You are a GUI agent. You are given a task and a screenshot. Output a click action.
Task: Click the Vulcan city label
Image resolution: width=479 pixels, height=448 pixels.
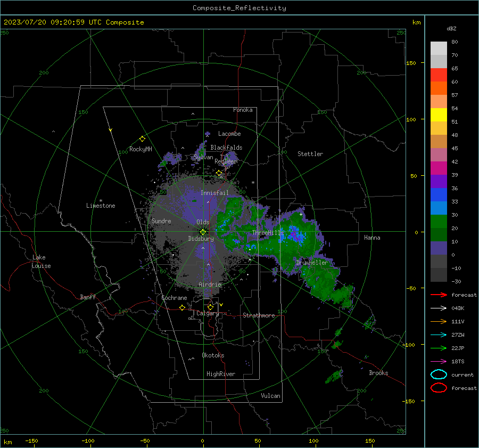[x=270, y=396]
